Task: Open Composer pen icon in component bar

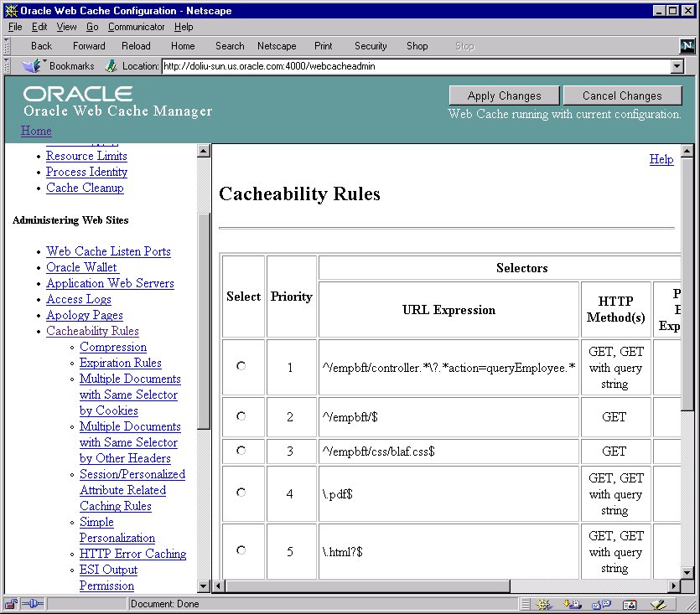Action: 658,605
